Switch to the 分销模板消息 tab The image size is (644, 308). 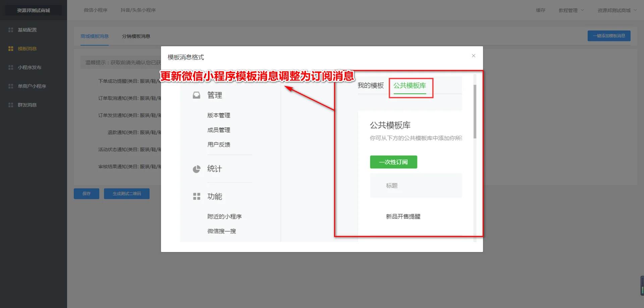point(136,36)
